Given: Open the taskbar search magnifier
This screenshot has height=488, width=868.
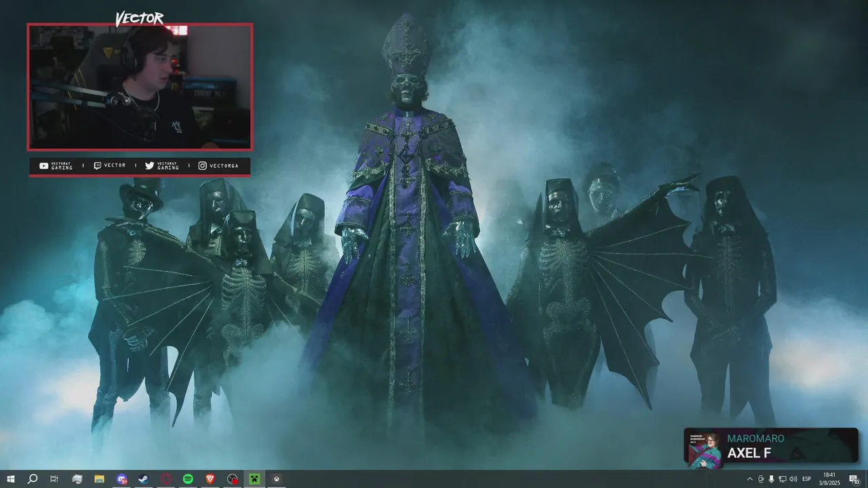Looking at the screenshot, I should [x=32, y=479].
